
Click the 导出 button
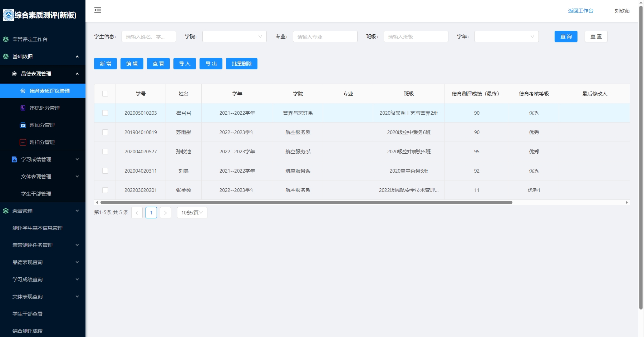pyautogui.click(x=211, y=64)
